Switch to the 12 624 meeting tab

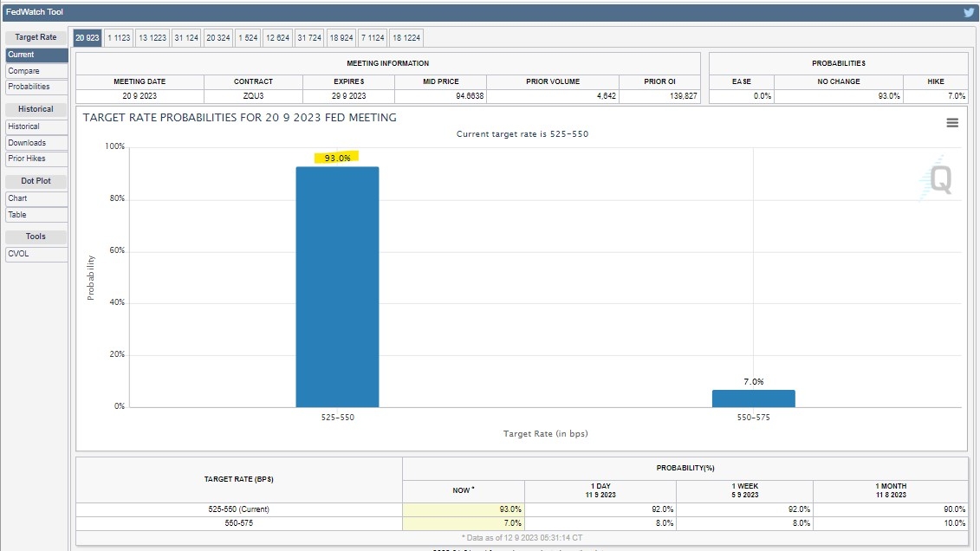(278, 38)
